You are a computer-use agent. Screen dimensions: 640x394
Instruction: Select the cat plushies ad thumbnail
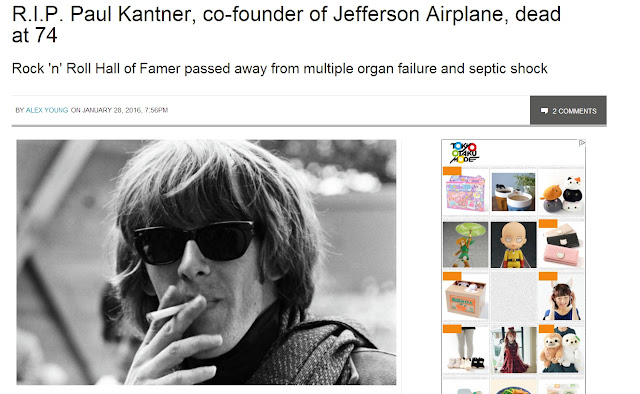click(562, 193)
